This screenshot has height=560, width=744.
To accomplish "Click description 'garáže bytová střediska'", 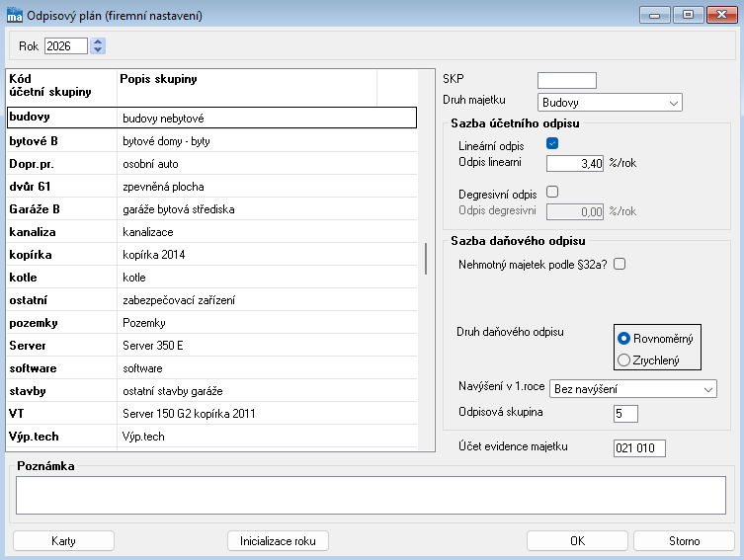I will (179, 209).
